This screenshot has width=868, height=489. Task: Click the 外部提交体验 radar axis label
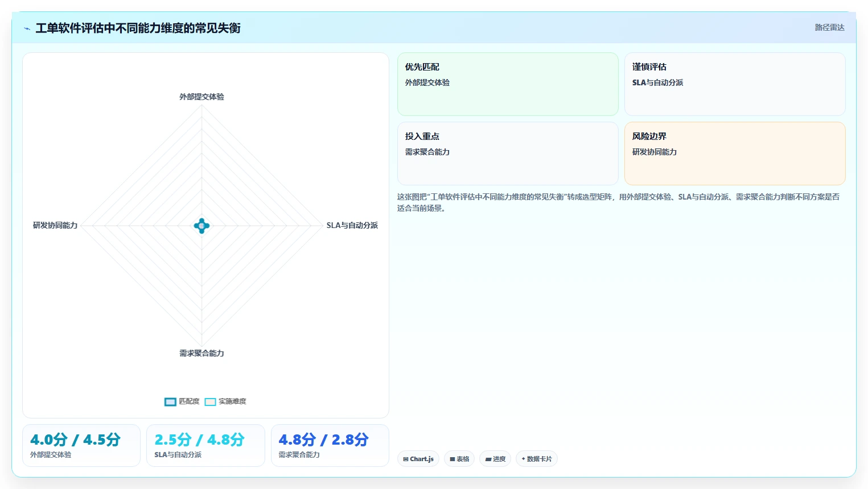[201, 97]
